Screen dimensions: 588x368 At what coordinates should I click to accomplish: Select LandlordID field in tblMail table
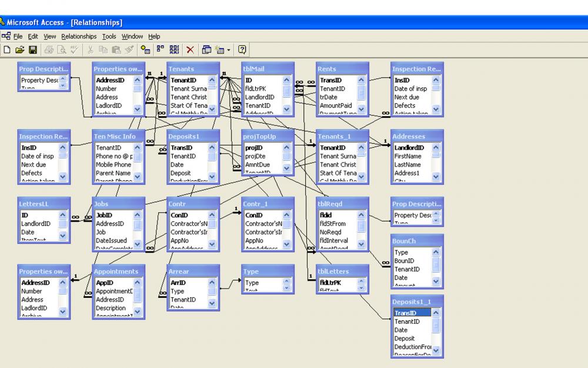click(x=259, y=97)
